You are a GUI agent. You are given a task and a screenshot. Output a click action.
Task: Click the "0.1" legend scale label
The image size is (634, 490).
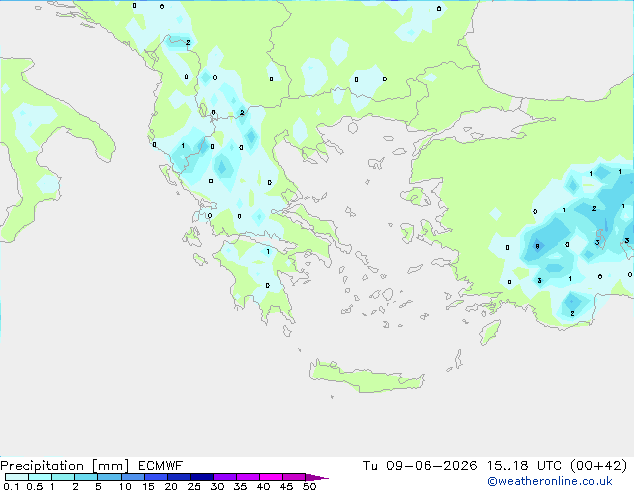(11, 486)
